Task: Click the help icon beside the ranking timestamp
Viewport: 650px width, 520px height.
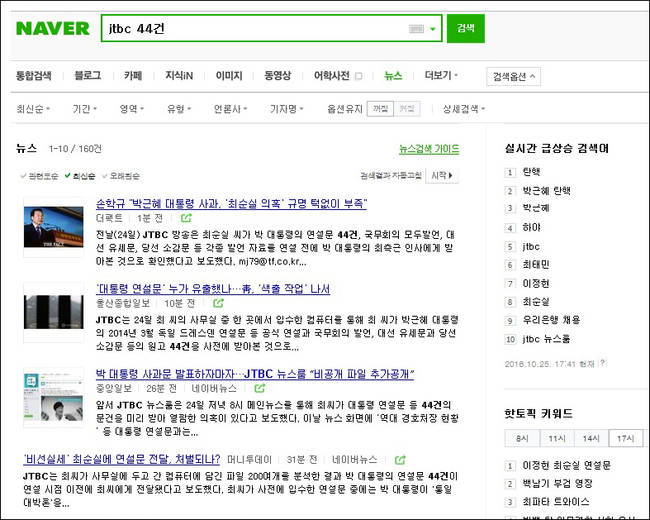Action: tap(602, 364)
